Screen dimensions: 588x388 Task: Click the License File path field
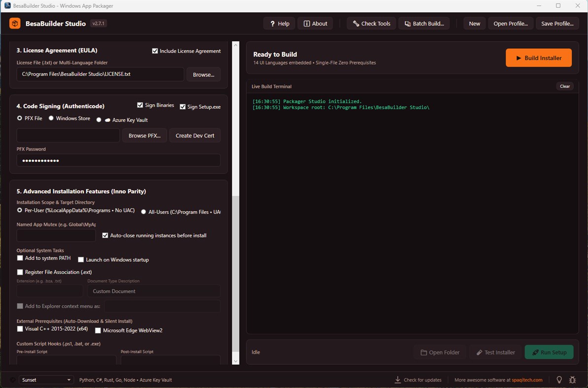[x=100, y=74]
